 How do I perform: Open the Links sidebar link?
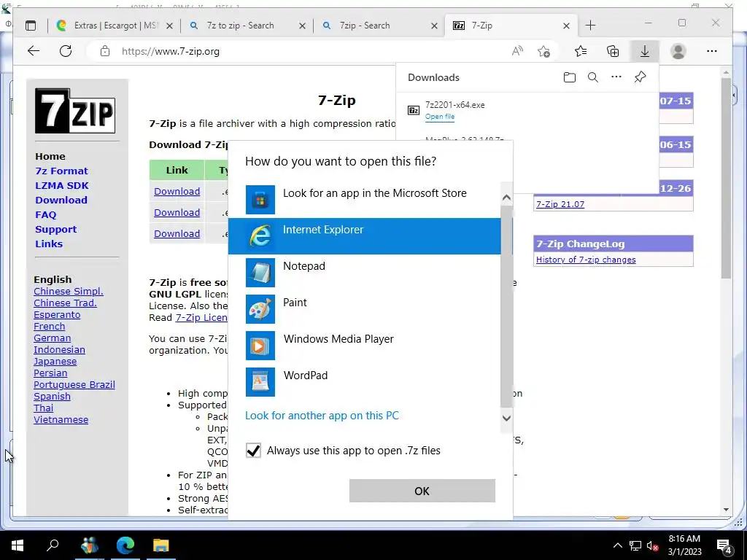[49, 244]
